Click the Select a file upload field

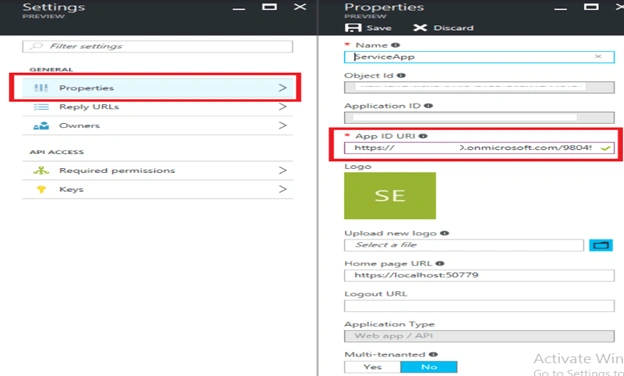pyautogui.click(x=464, y=245)
